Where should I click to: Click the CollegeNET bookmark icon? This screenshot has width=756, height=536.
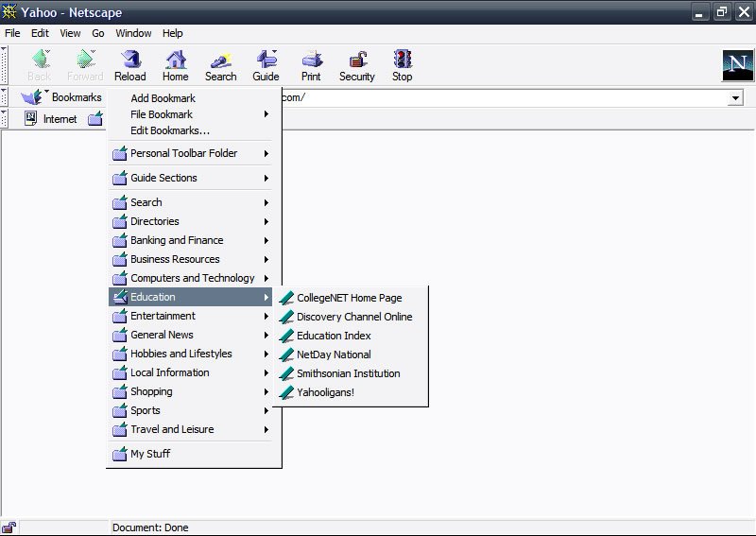[286, 298]
